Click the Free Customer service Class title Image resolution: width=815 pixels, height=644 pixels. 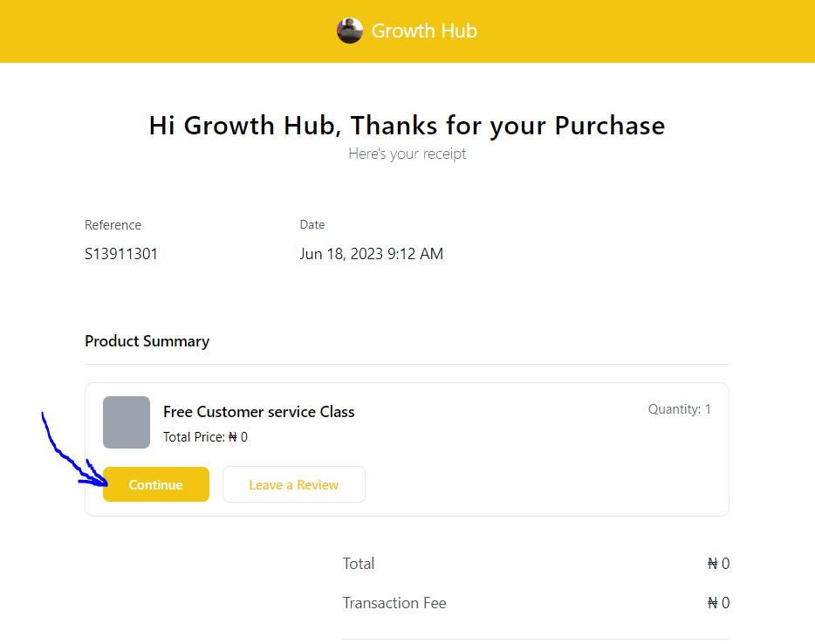(258, 412)
